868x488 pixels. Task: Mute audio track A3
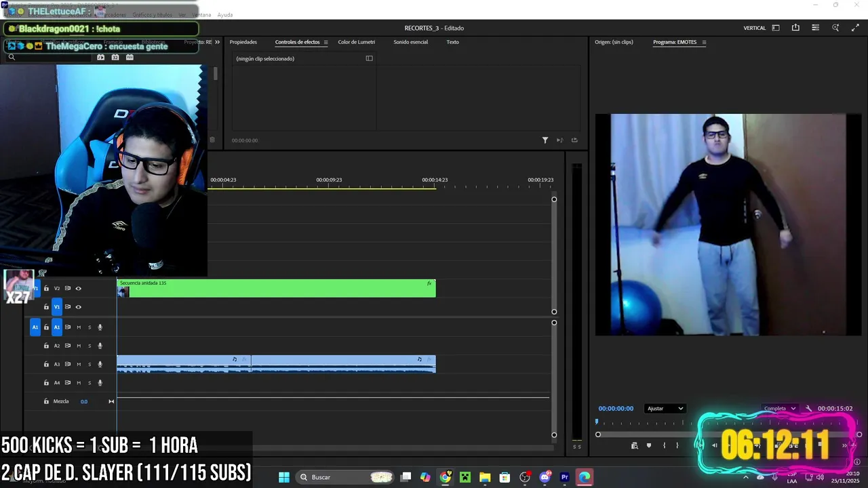(x=79, y=364)
